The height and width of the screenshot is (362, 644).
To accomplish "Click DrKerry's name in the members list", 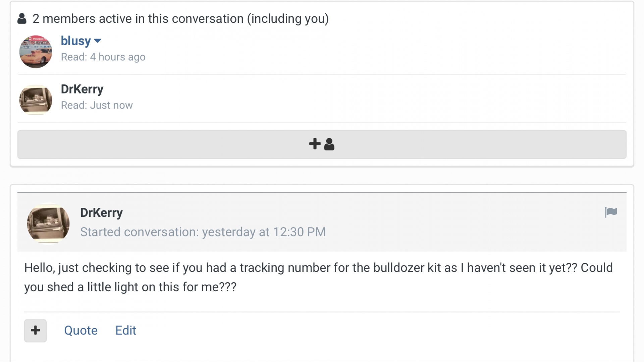I will pos(82,89).
